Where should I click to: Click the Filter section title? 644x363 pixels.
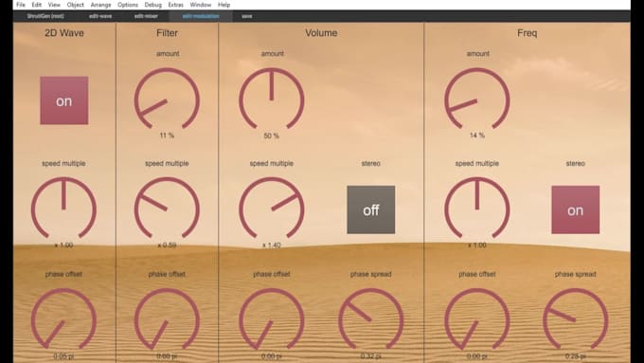(x=167, y=33)
